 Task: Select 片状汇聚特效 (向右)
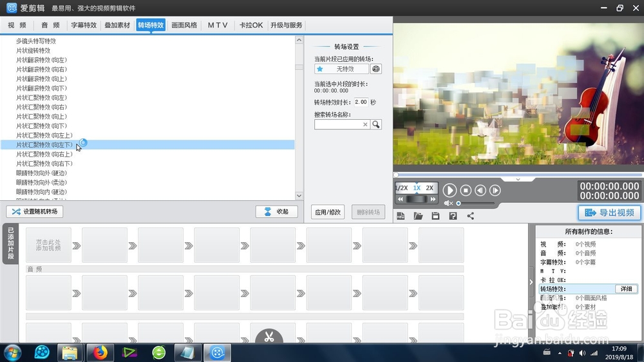pyautogui.click(x=41, y=107)
